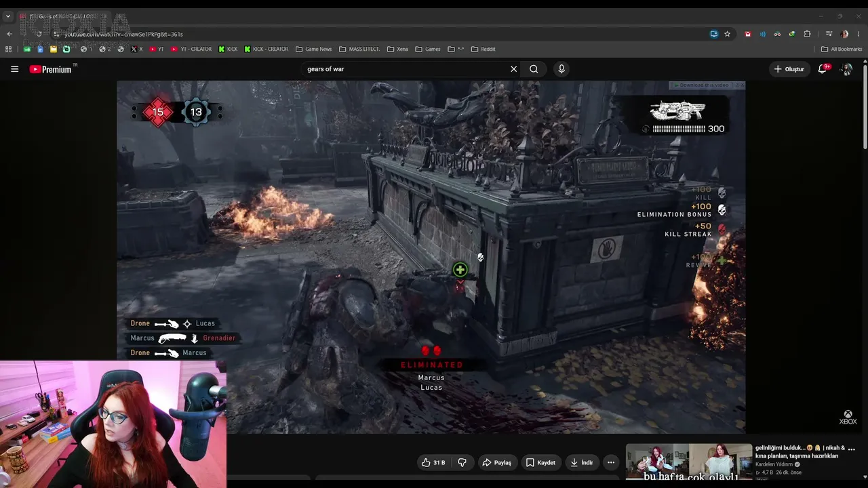Open the tab search dropdown arrow
The height and width of the screenshot is (488, 868).
pos(8,16)
